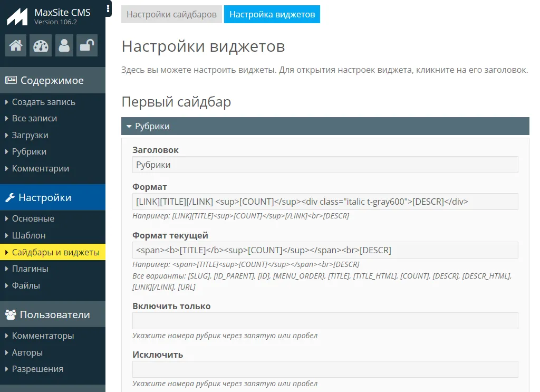Click the Исключить input field
Viewport: 540px width, 392px height.
325,369
